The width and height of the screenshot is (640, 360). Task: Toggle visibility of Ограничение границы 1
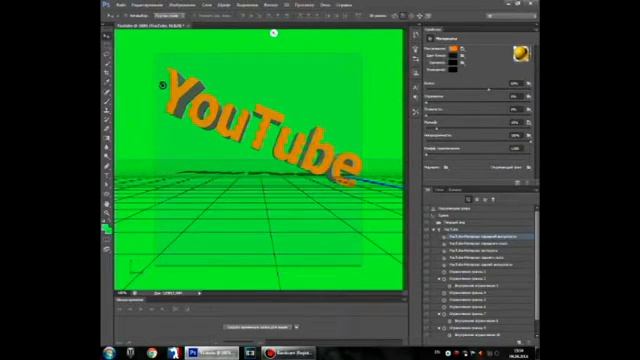(427, 272)
